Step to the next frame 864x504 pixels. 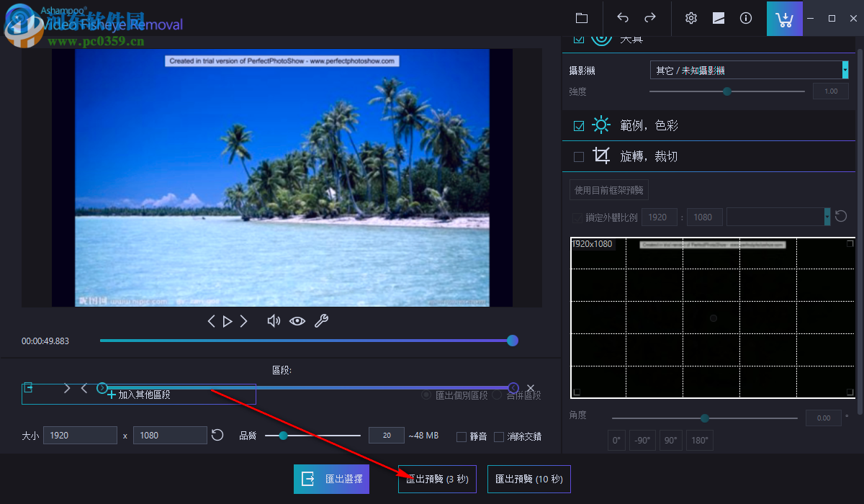243,320
